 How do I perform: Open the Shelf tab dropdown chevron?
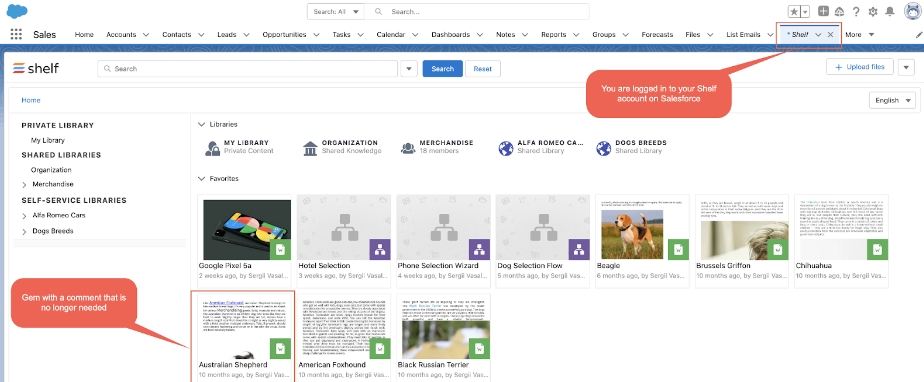pyautogui.click(x=818, y=35)
